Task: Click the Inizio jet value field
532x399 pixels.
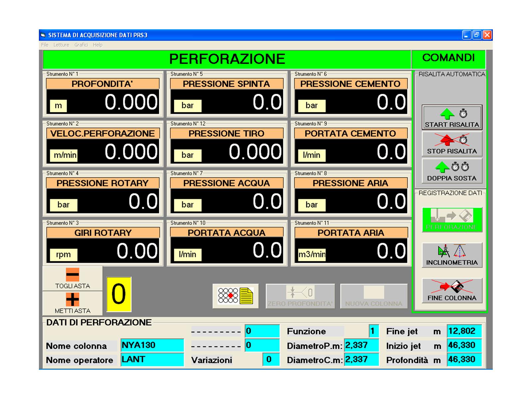Action: [x=464, y=345]
